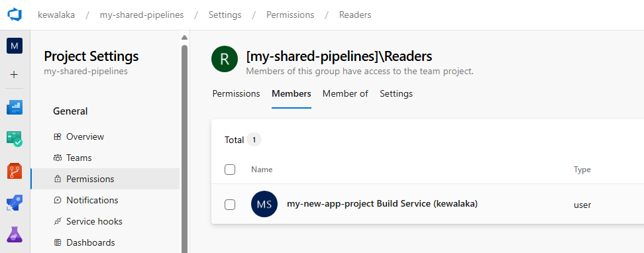The height and width of the screenshot is (253, 644).
Task: Click the 'user' type cell
Action: [x=582, y=205]
